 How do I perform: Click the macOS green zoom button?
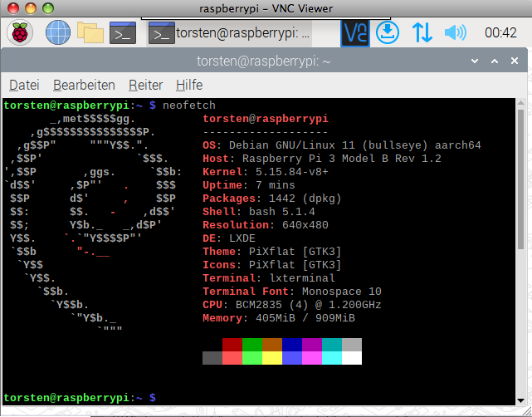pyautogui.click(x=48, y=8)
